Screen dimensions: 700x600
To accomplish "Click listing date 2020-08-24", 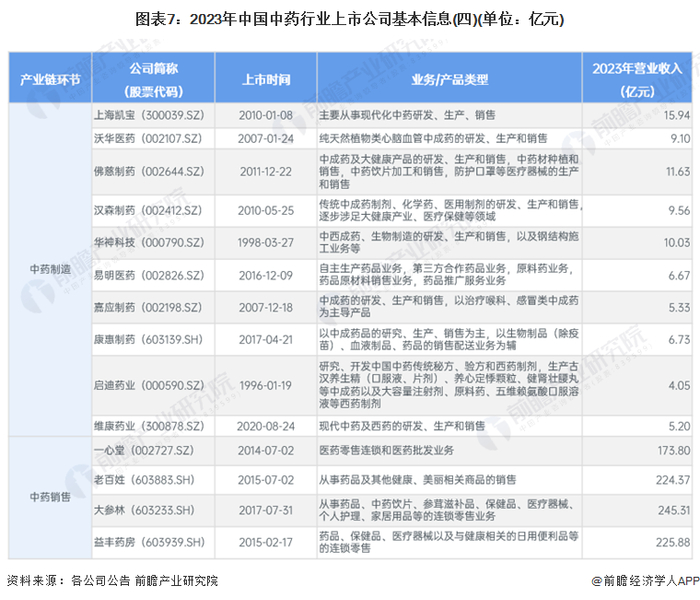I will coord(266,426).
